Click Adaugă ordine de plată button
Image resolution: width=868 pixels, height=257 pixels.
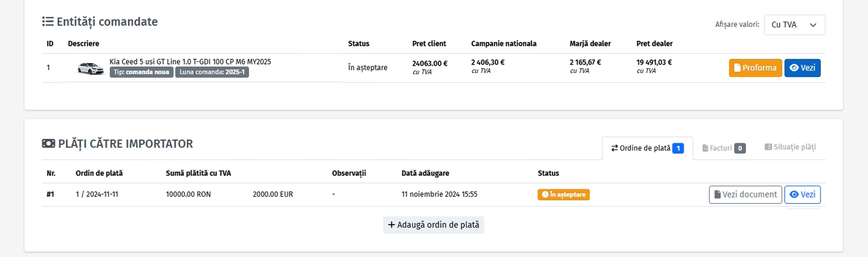433,225
